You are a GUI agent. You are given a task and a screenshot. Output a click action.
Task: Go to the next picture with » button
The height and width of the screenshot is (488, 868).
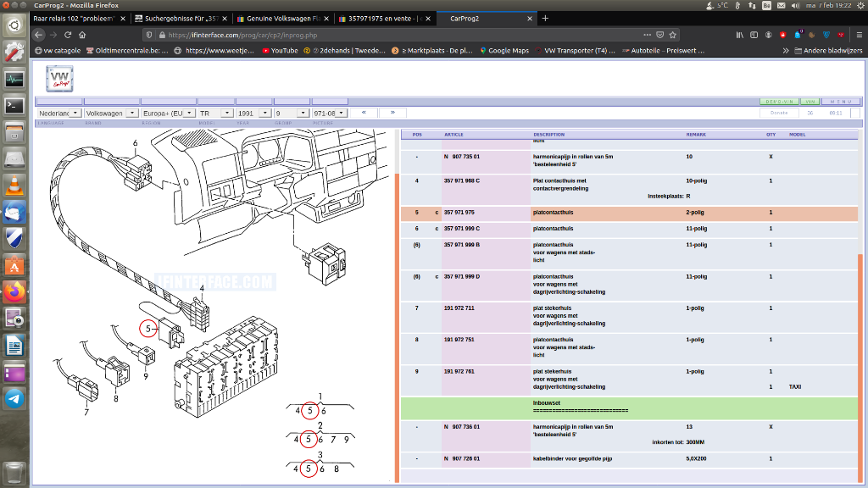pos(392,113)
